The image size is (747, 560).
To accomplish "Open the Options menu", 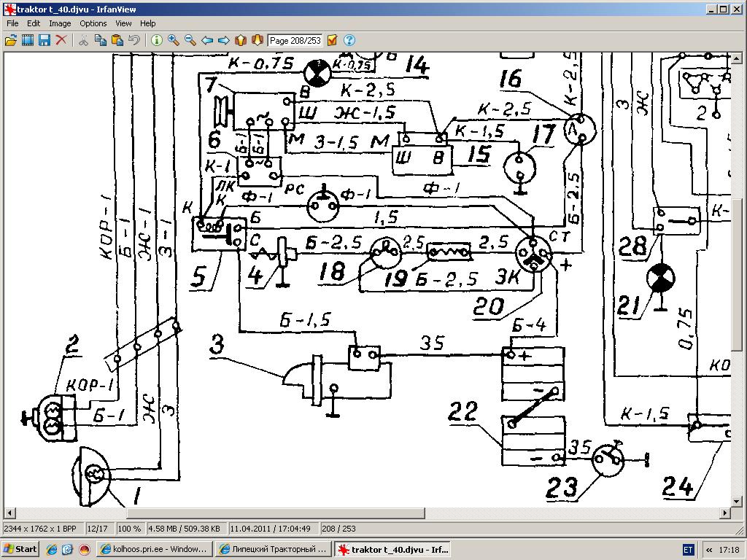I will click(93, 23).
